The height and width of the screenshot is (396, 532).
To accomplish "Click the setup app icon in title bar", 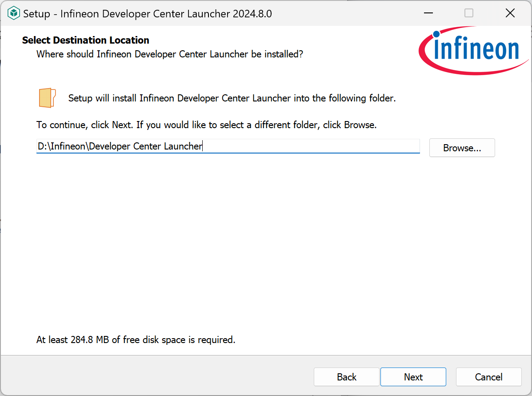I will click(x=14, y=13).
